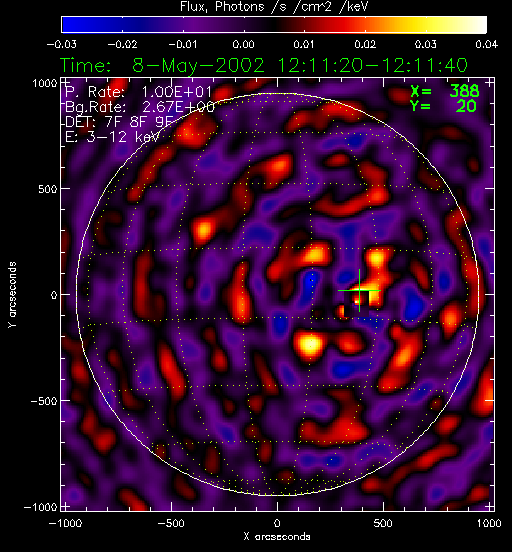Click the 0 tick label on X axis

pos(277,523)
